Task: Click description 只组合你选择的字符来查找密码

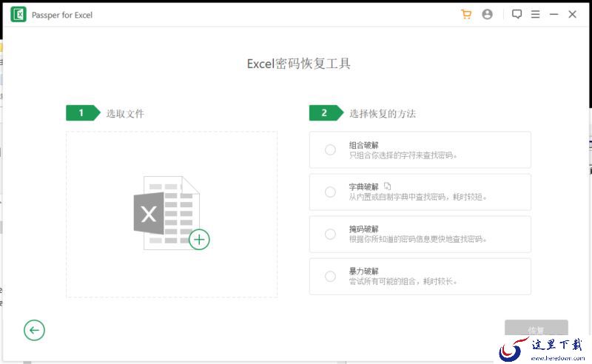Action: (403, 155)
